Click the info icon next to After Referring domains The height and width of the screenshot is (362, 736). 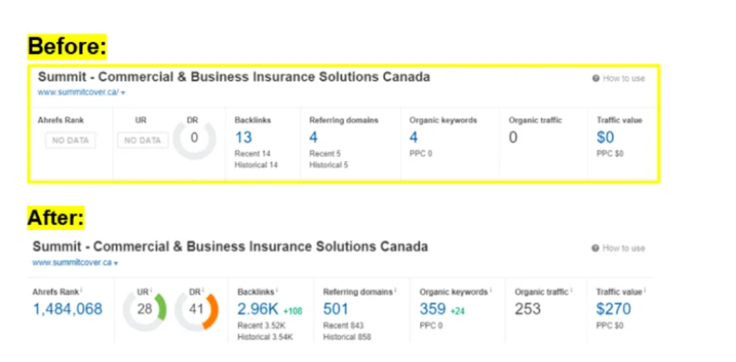(x=395, y=291)
